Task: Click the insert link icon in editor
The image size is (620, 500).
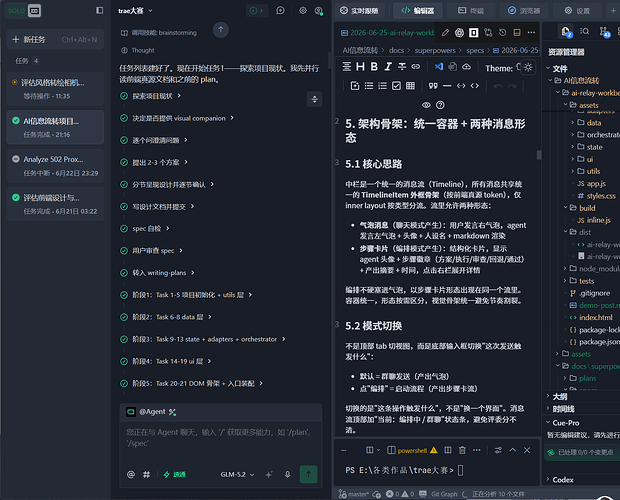Action: point(416,67)
